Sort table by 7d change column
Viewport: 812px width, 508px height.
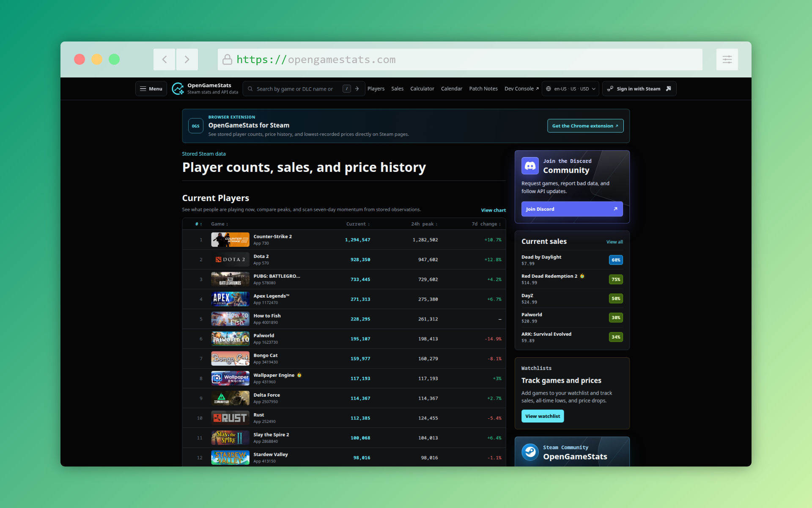click(486, 224)
